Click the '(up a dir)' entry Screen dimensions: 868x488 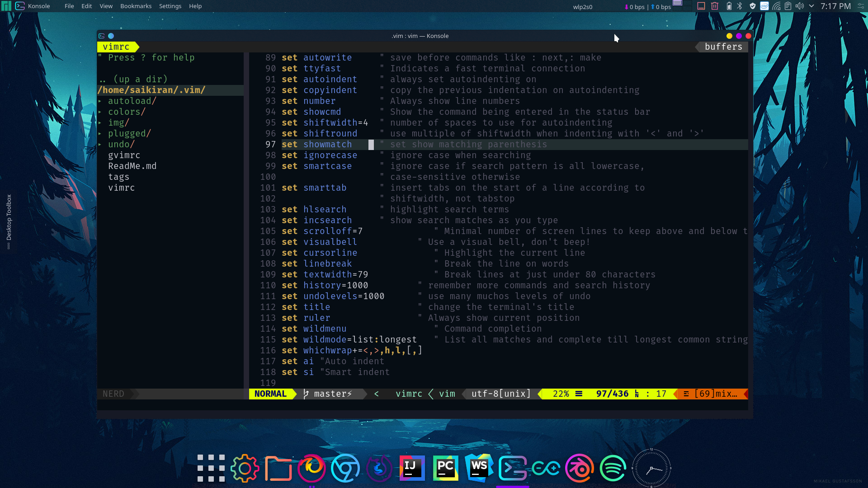pyautogui.click(x=140, y=80)
